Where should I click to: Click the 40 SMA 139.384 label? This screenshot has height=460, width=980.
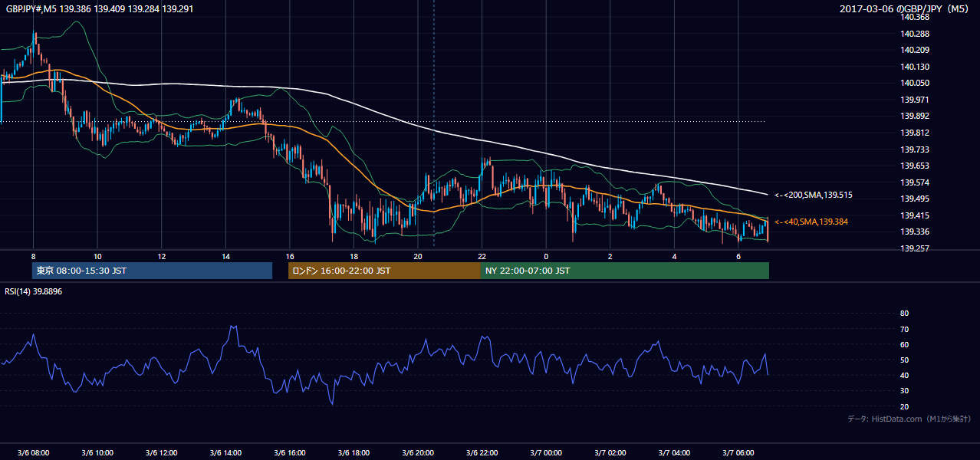812,222
